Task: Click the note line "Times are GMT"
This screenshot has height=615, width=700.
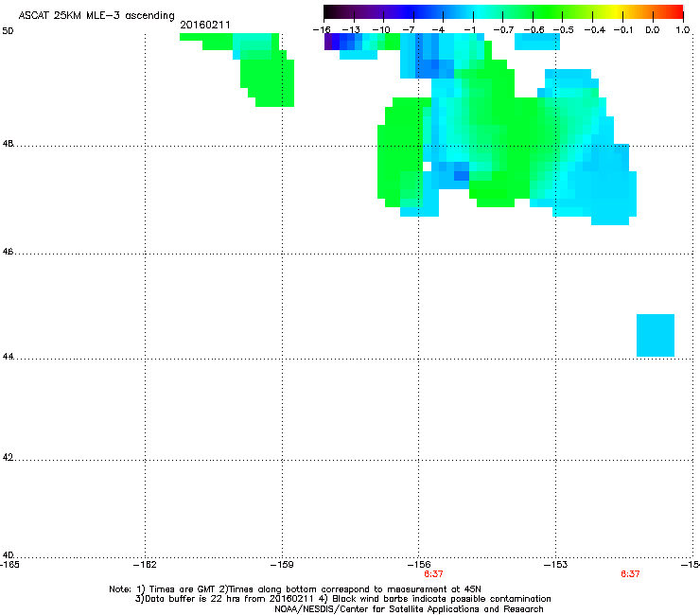Action: coord(294,589)
